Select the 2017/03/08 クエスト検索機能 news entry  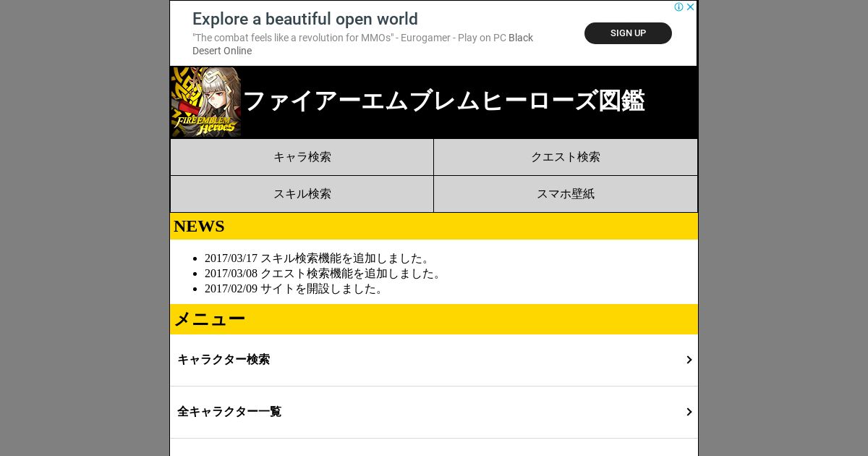tap(324, 274)
